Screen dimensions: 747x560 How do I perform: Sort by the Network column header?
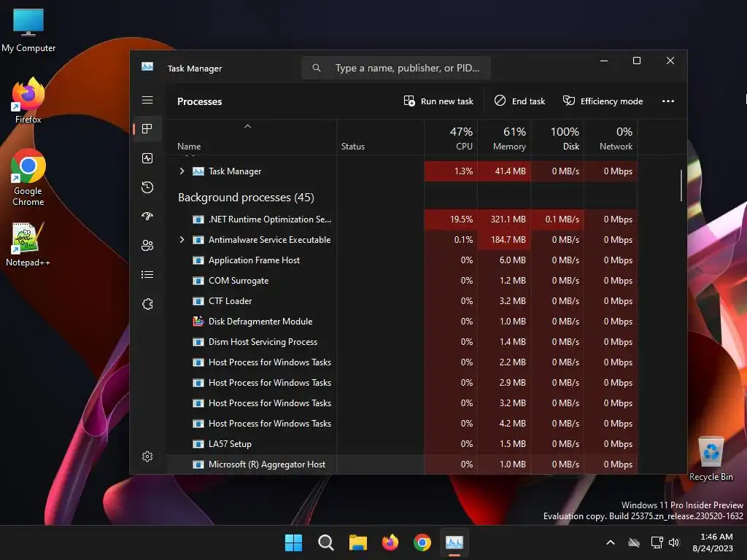[611, 138]
